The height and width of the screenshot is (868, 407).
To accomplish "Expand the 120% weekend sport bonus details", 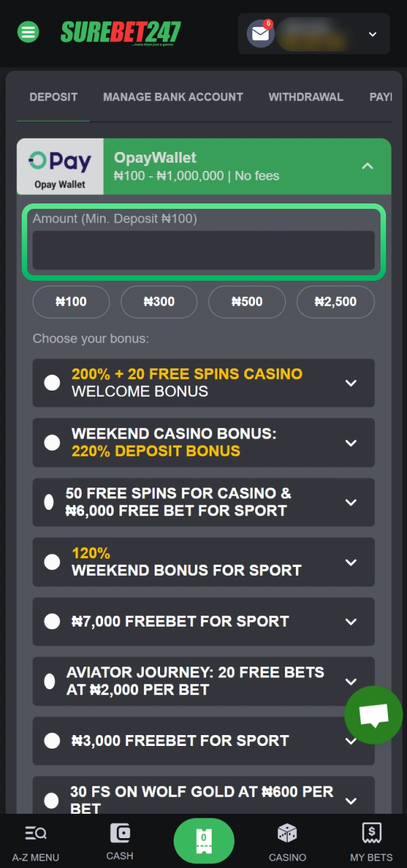I will 351,562.
